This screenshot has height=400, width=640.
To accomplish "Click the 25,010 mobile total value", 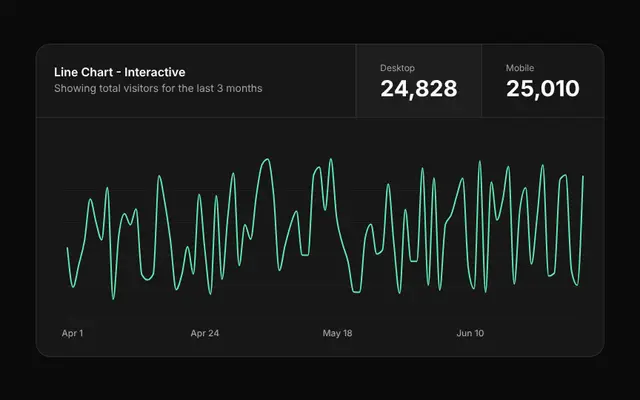I will pos(543,89).
